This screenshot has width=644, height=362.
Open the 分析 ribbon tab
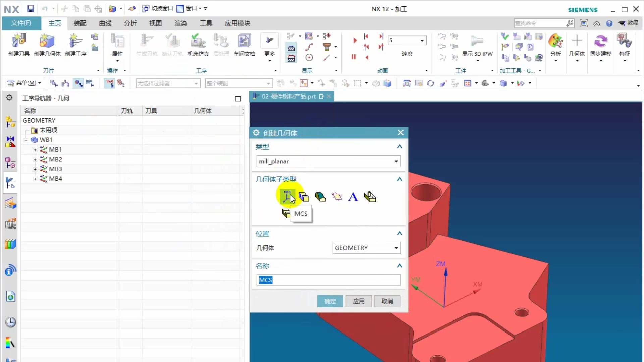pyautogui.click(x=130, y=23)
